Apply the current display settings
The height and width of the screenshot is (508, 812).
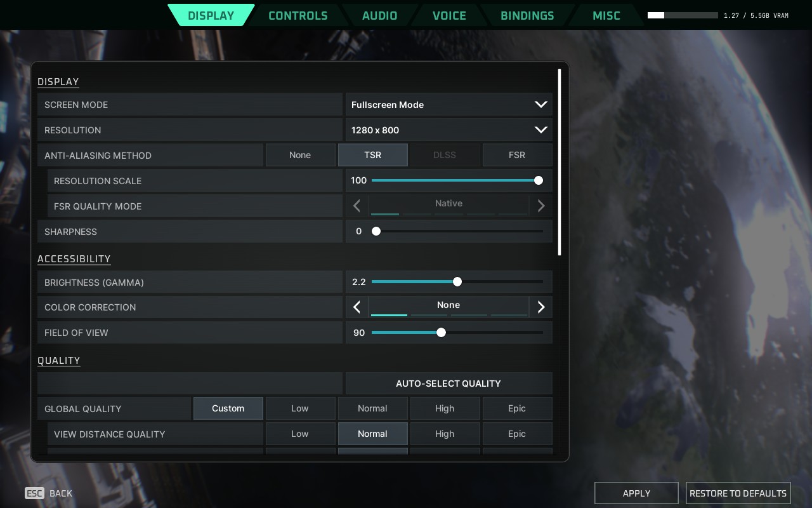636,493
